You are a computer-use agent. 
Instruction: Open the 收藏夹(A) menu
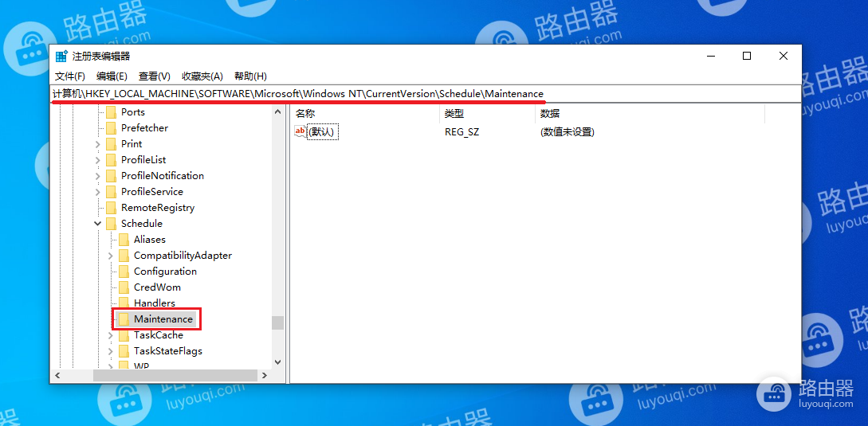202,76
